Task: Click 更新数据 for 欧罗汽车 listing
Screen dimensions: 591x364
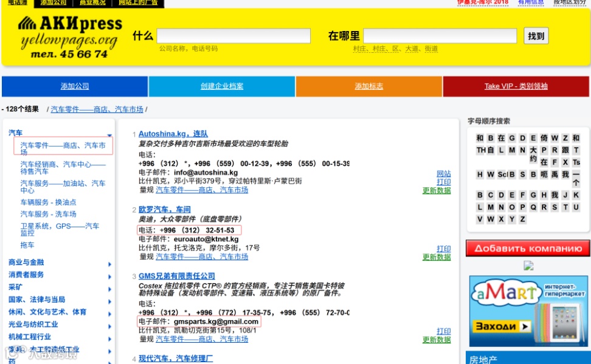Action: [437, 258]
